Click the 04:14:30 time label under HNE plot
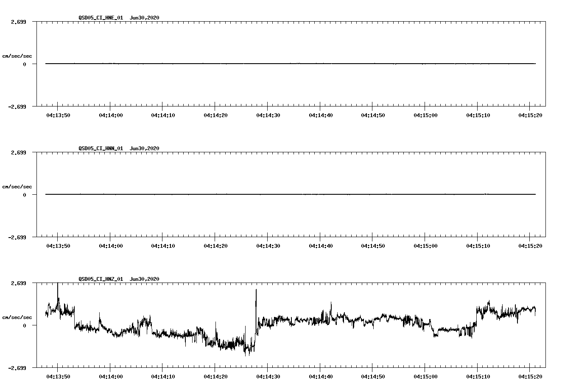The width and height of the screenshot is (576, 392). coord(268,115)
